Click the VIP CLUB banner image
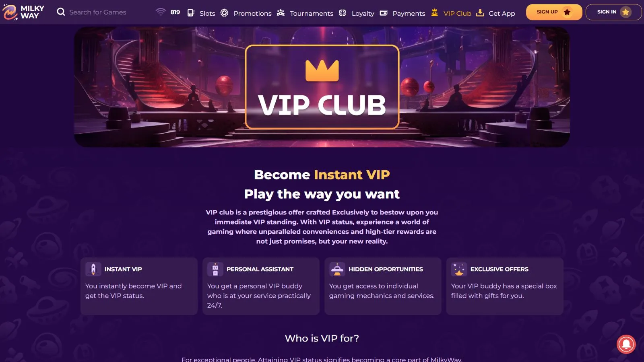The height and width of the screenshot is (362, 644). [x=322, y=87]
